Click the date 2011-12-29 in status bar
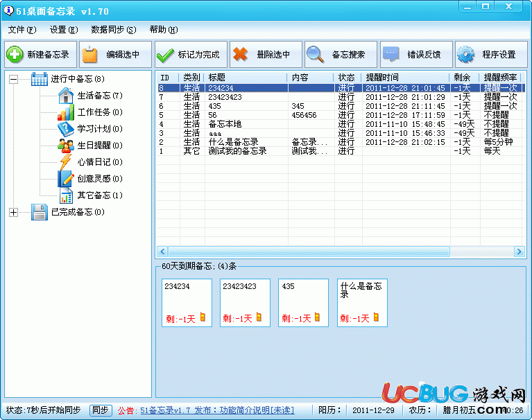The image size is (532, 420). pos(373,410)
